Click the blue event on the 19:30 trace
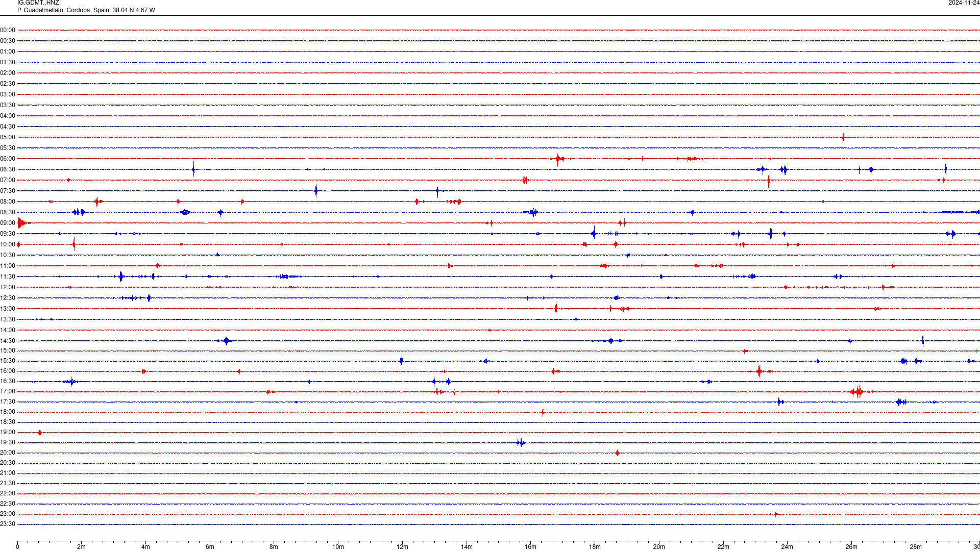The width and height of the screenshot is (980, 551). click(521, 442)
